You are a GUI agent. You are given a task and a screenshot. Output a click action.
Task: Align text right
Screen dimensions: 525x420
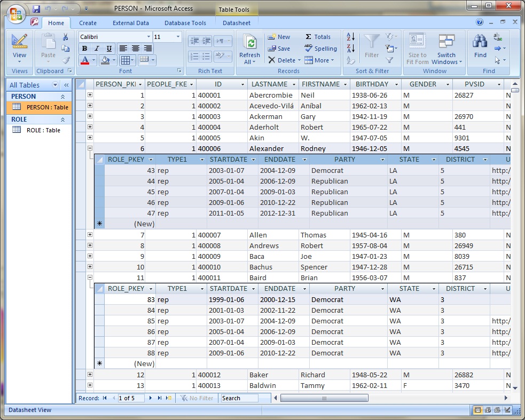147,49
